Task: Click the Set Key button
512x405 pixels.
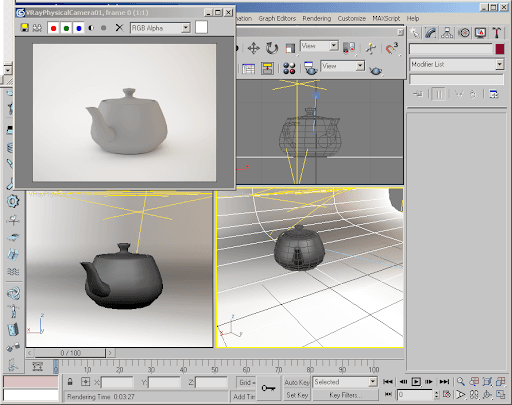Action: coord(297,395)
